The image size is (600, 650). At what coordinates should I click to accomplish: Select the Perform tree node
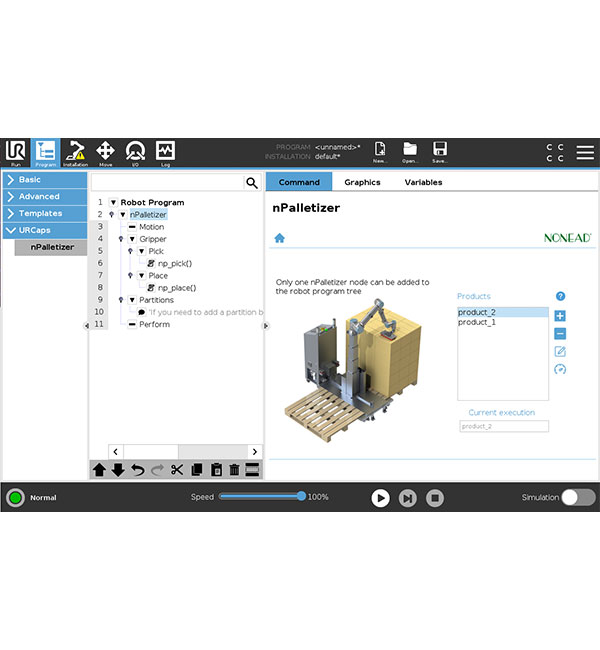pyautogui.click(x=154, y=324)
